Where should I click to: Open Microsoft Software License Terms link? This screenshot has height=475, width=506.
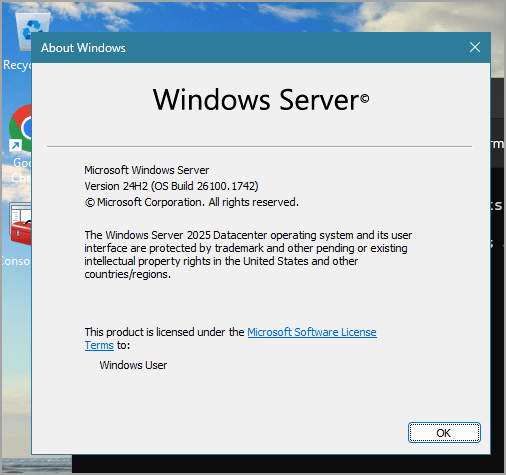312,332
